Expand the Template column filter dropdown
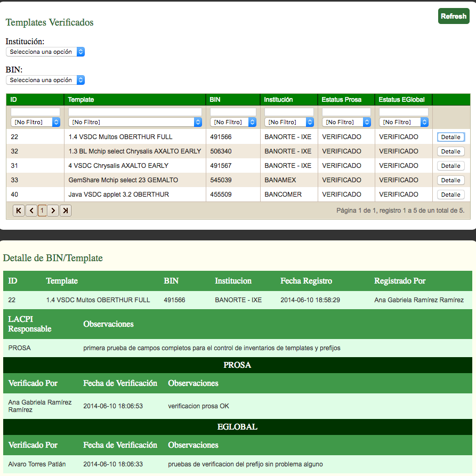Image resolution: width=476 pixels, height=476 pixels. [135, 122]
